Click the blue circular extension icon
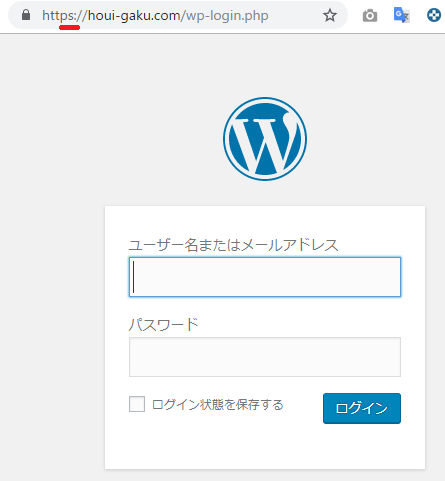 (434, 15)
